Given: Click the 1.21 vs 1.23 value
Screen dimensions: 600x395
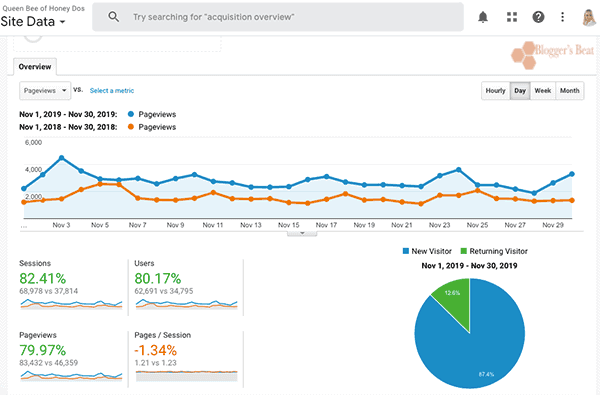Looking at the screenshot, I should tap(155, 363).
